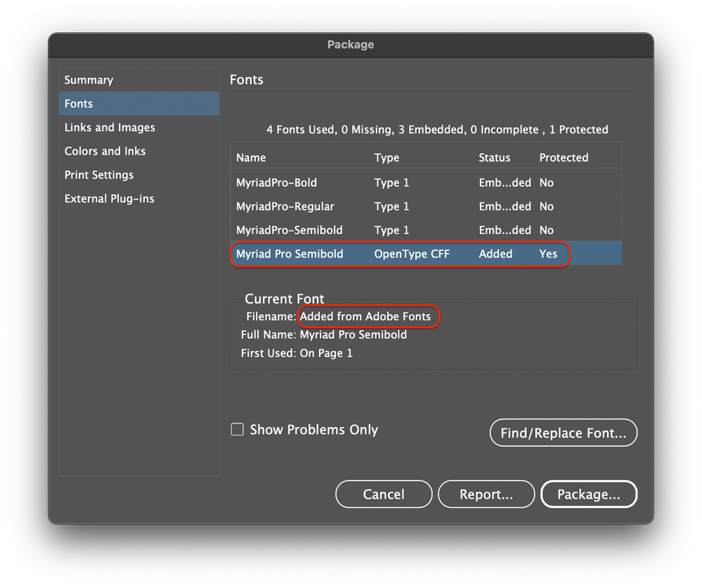Cancel the Package dialog
This screenshot has height=588, width=702.
click(384, 494)
